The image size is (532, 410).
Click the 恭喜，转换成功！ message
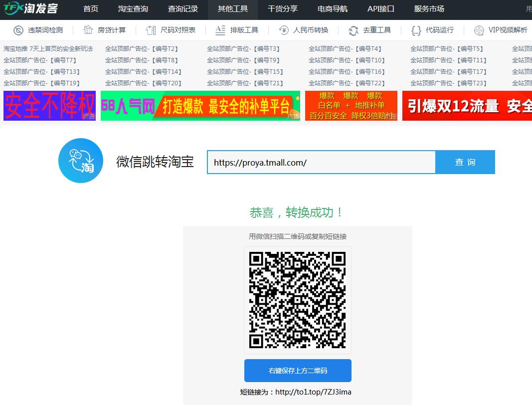[x=297, y=212]
